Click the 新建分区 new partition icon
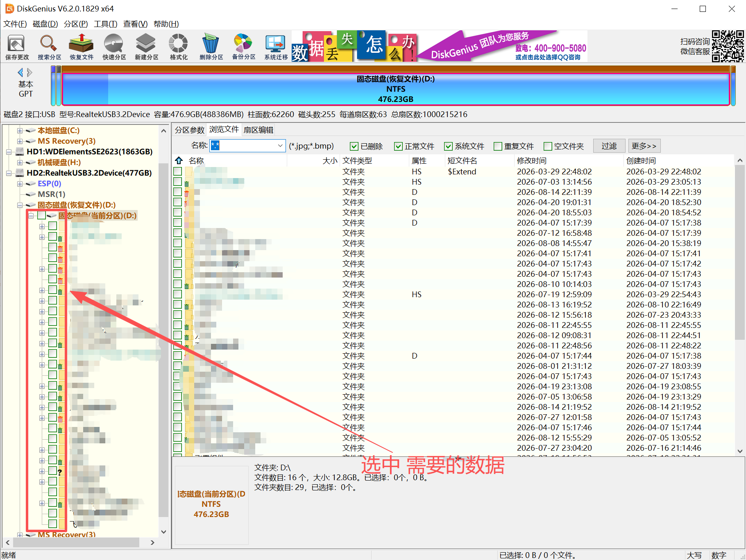 pyautogui.click(x=146, y=47)
